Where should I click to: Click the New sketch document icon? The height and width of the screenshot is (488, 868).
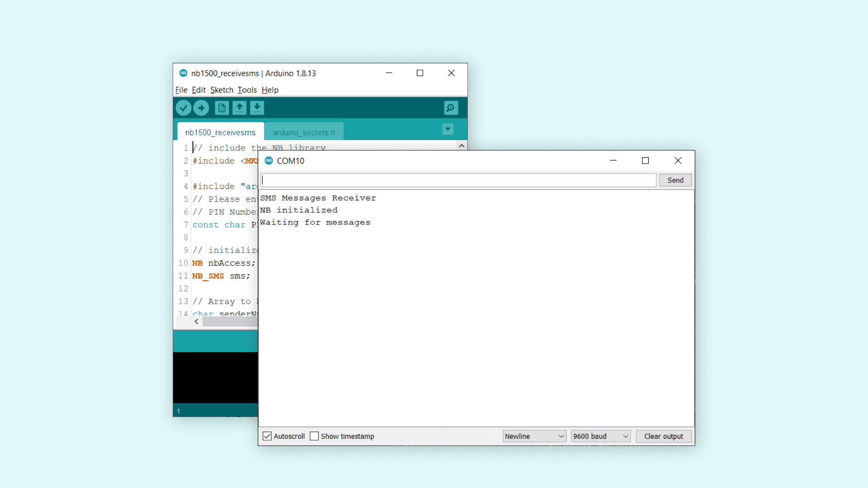pos(222,108)
